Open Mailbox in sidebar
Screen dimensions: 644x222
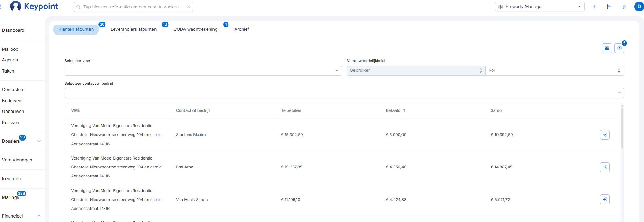[10, 49]
